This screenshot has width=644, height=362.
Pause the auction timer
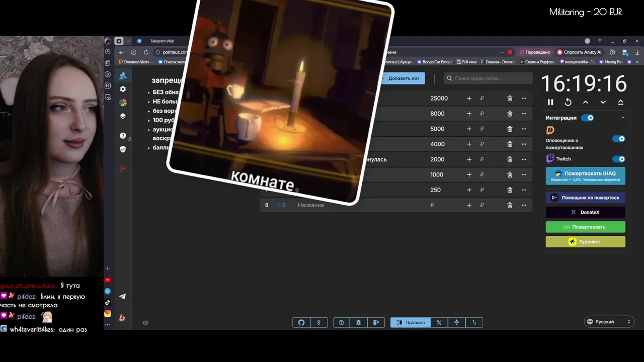tap(550, 102)
